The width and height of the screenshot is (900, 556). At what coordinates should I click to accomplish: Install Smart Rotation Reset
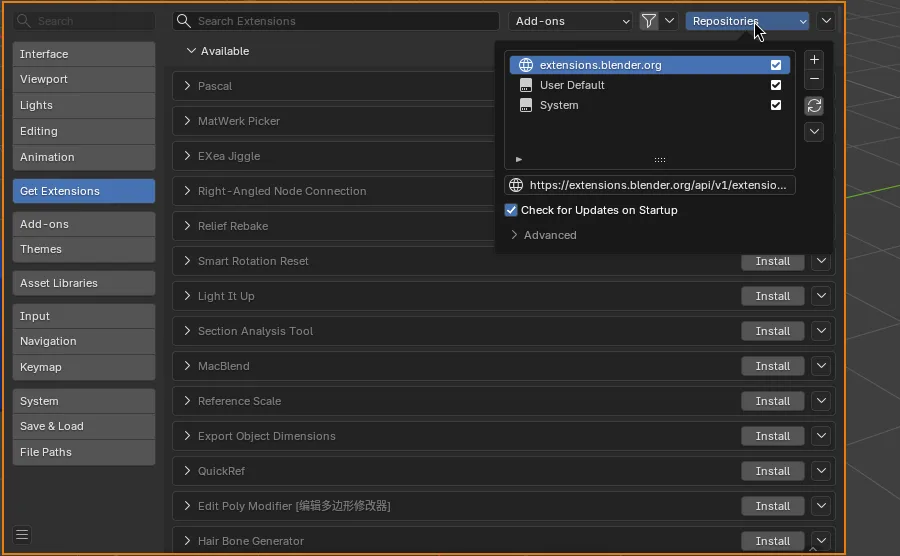(x=773, y=261)
